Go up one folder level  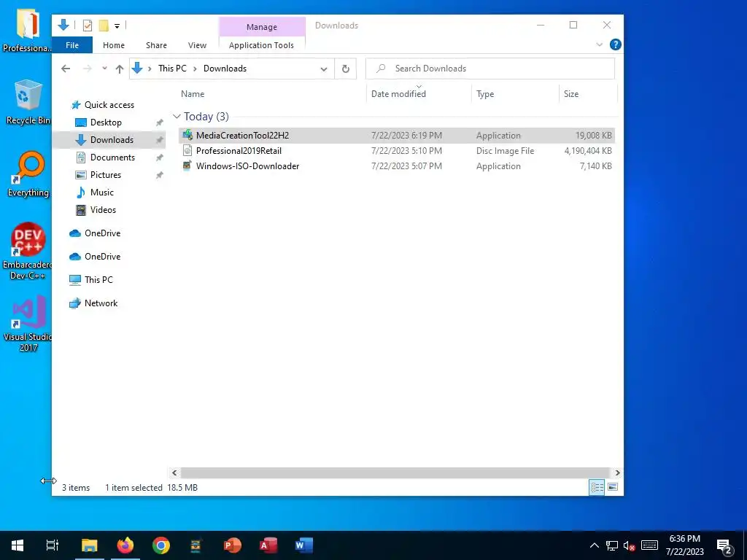click(x=120, y=69)
